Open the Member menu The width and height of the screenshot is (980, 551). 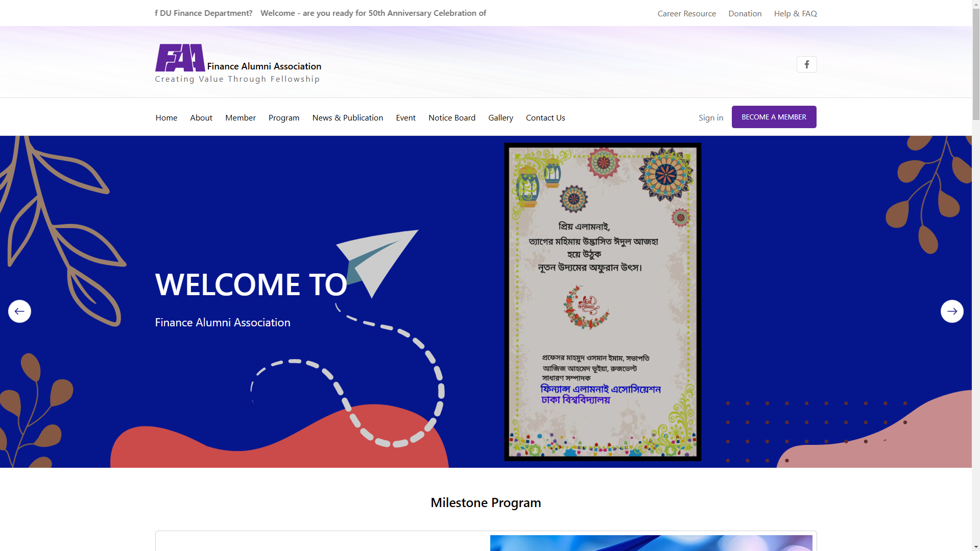coord(241,117)
